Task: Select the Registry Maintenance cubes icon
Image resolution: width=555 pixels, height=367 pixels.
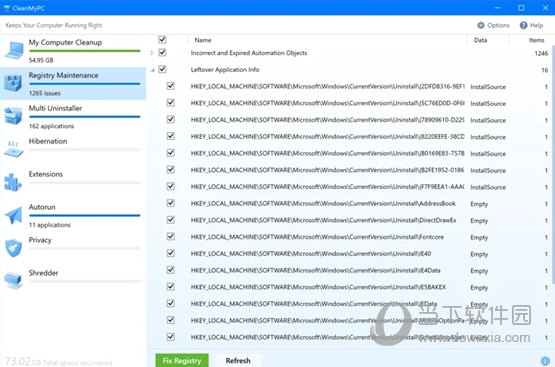Action: tap(13, 83)
